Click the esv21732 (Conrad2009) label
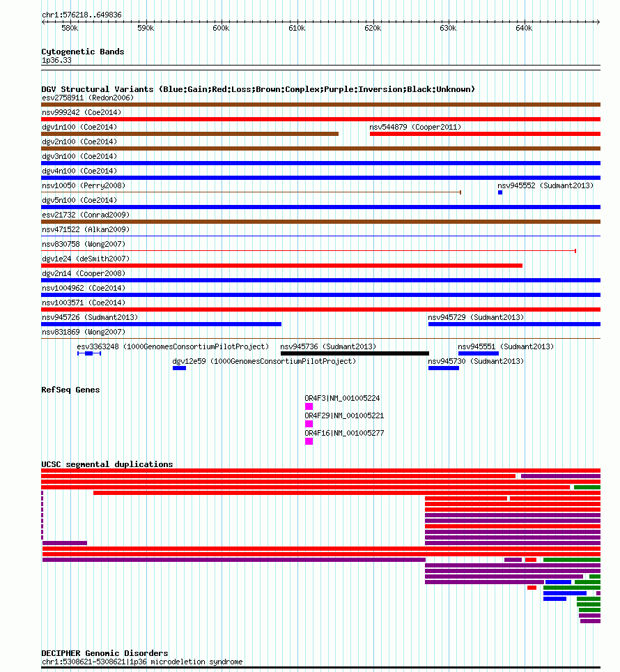This screenshot has height=672, width=620. coord(86,215)
